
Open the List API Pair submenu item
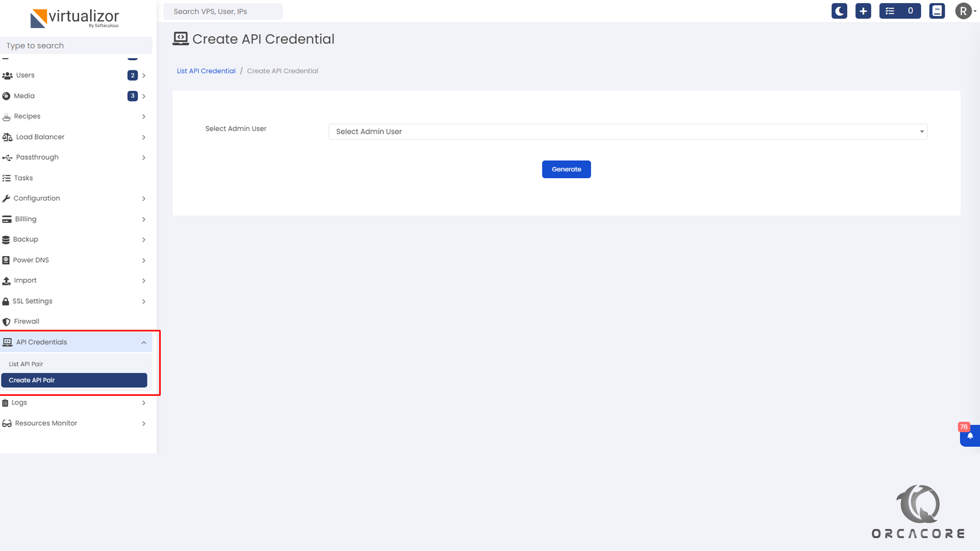click(x=26, y=364)
